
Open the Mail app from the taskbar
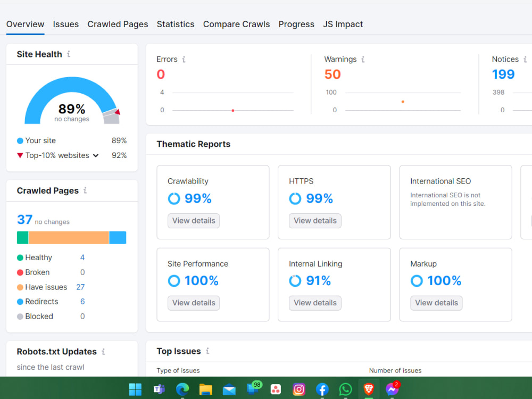click(x=229, y=389)
